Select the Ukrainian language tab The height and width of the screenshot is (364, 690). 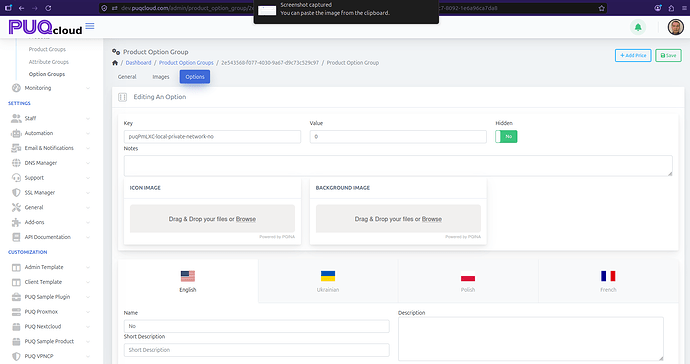[328, 281]
